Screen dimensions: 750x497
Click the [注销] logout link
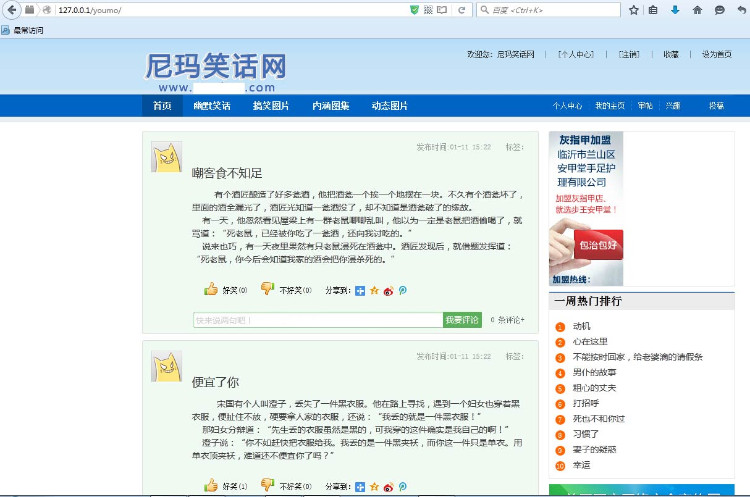click(x=629, y=55)
